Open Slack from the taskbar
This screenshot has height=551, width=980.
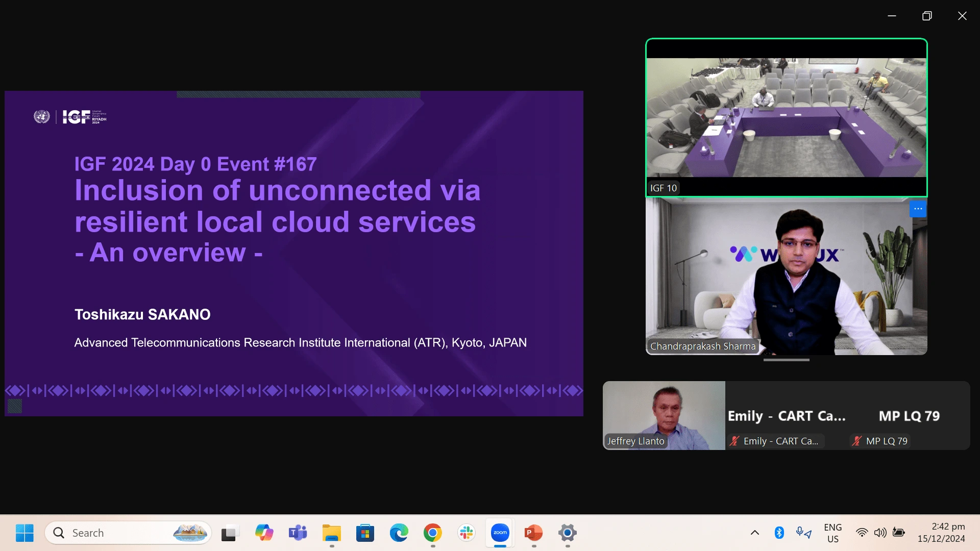pyautogui.click(x=467, y=533)
